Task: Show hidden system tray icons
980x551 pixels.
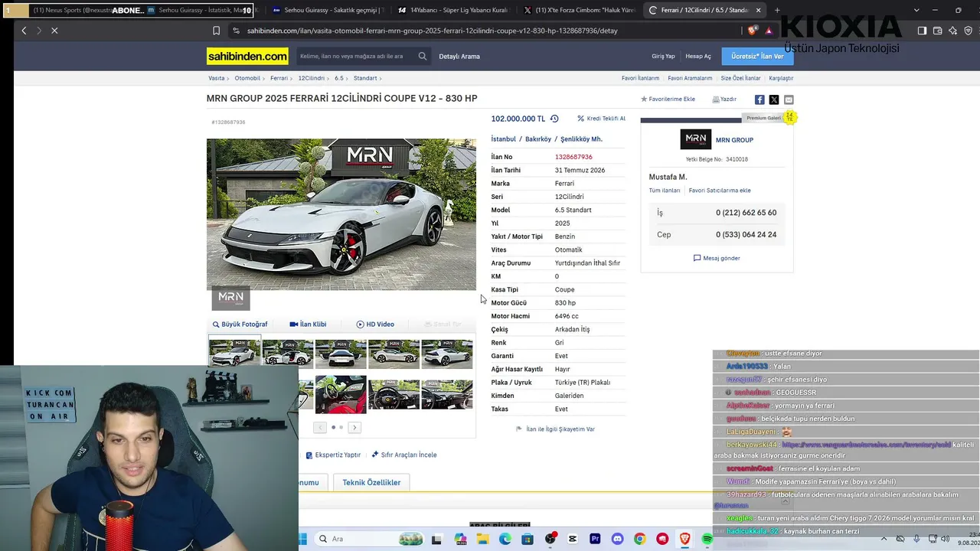Action: tap(884, 540)
